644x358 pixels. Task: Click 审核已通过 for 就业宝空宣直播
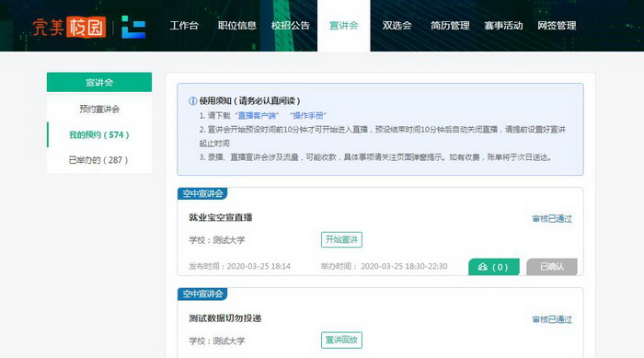tap(552, 219)
